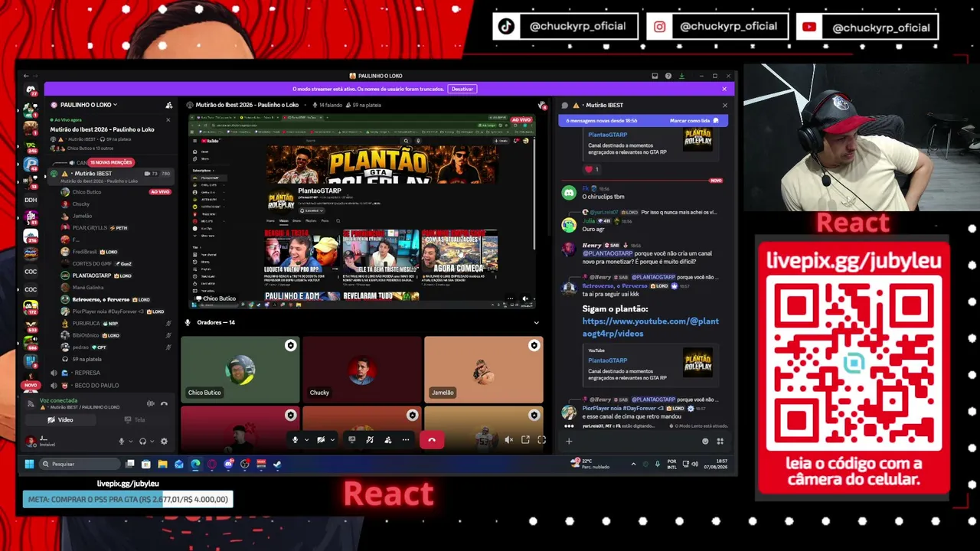Open the emoji picker in chat input
980x551 pixels.
point(705,441)
